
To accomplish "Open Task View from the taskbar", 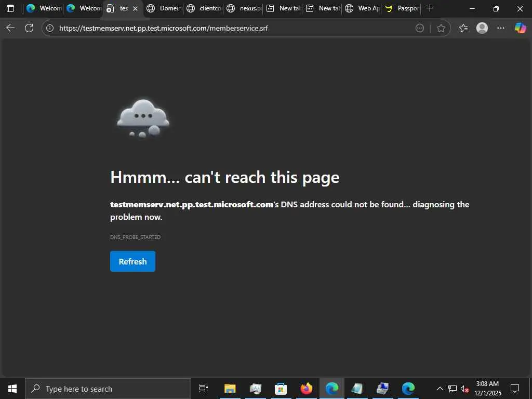I will click(x=204, y=389).
